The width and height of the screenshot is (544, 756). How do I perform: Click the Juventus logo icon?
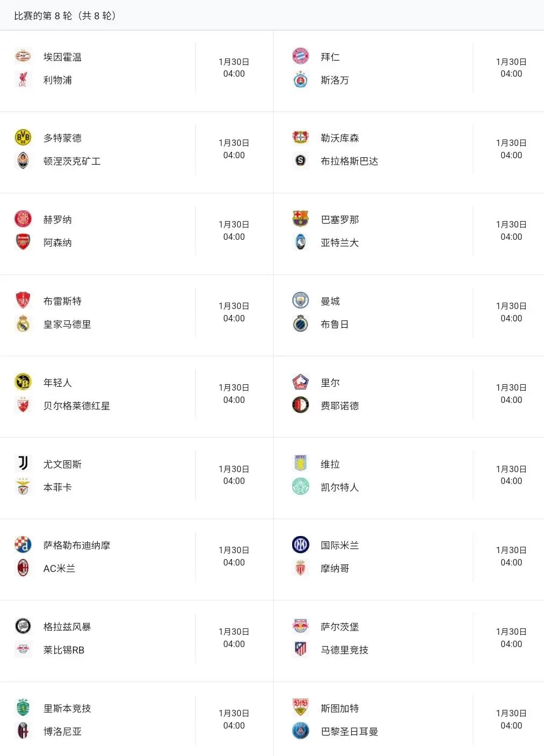[23, 464]
